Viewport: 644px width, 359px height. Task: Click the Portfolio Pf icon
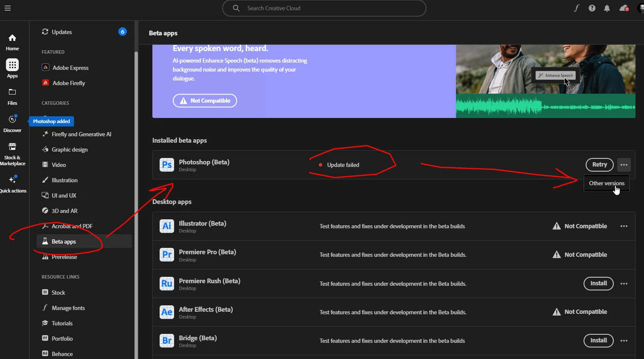pyautogui.click(x=45, y=338)
